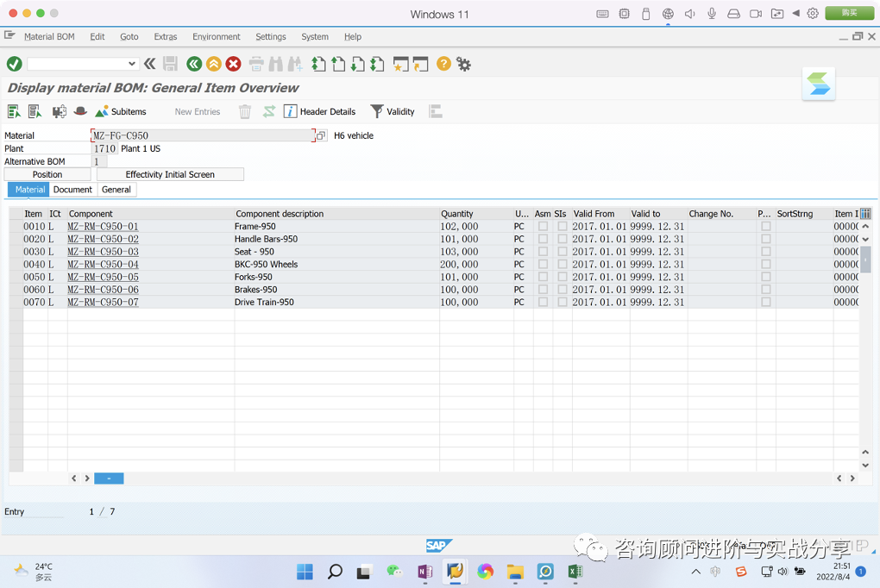This screenshot has width=880, height=588.
Task: Click the Position button
Action: coord(47,174)
